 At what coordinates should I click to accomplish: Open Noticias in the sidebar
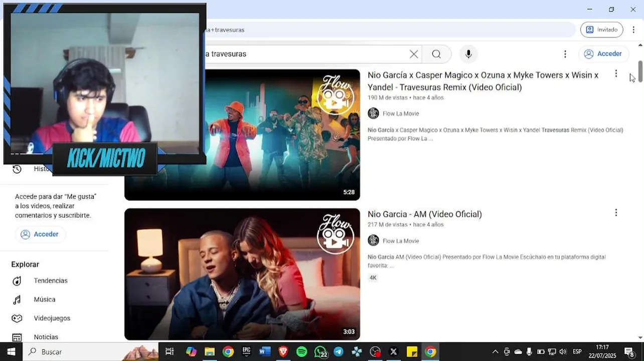click(x=46, y=337)
